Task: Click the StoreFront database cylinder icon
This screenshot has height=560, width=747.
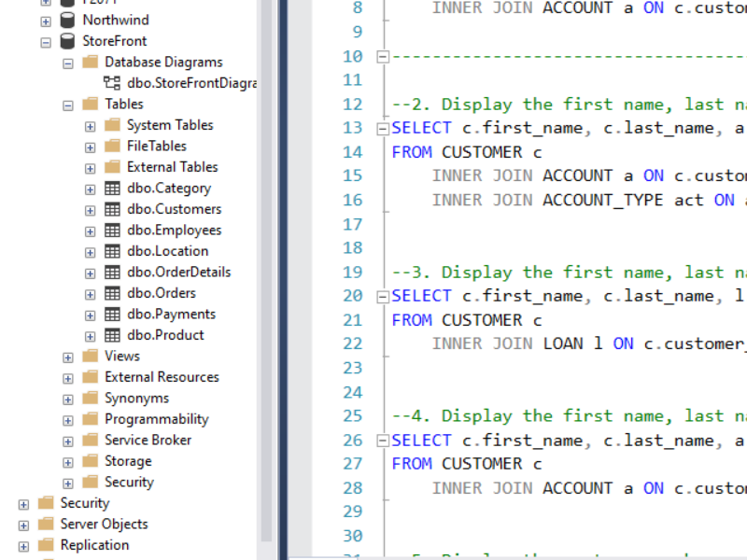Action: coord(67,41)
